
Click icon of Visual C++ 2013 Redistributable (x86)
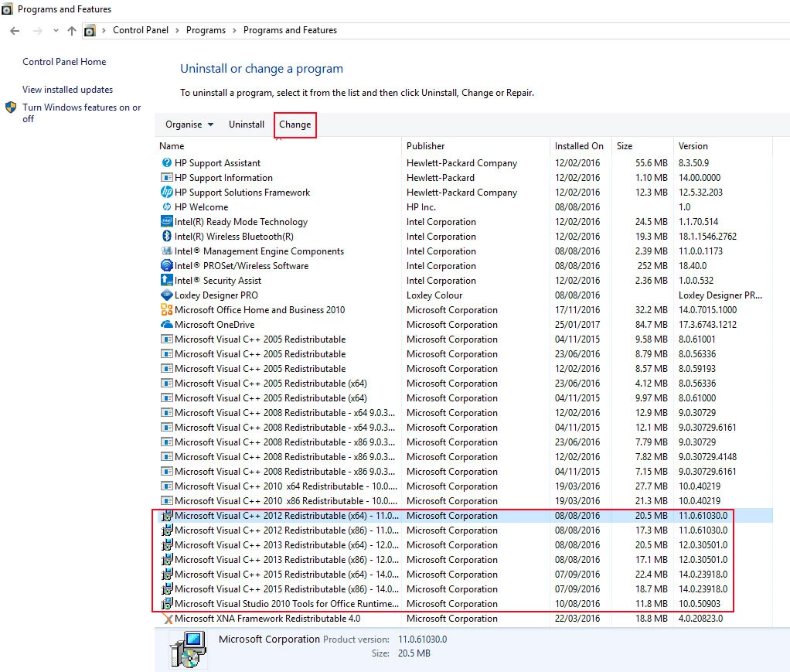(x=166, y=560)
